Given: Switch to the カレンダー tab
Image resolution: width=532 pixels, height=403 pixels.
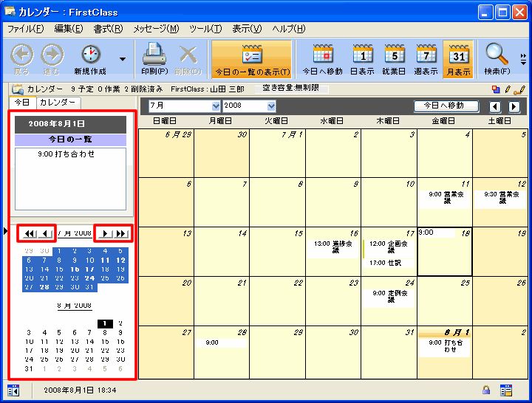Looking at the screenshot, I should coord(57,103).
